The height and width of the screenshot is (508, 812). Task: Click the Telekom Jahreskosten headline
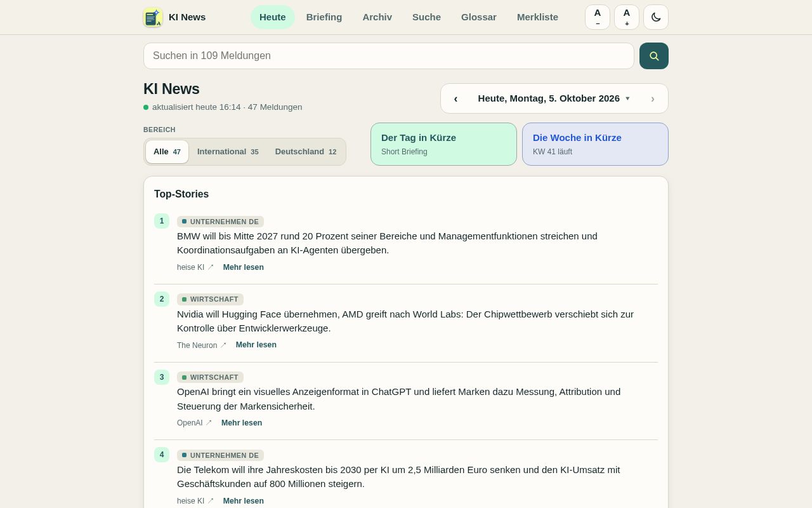click(x=398, y=477)
